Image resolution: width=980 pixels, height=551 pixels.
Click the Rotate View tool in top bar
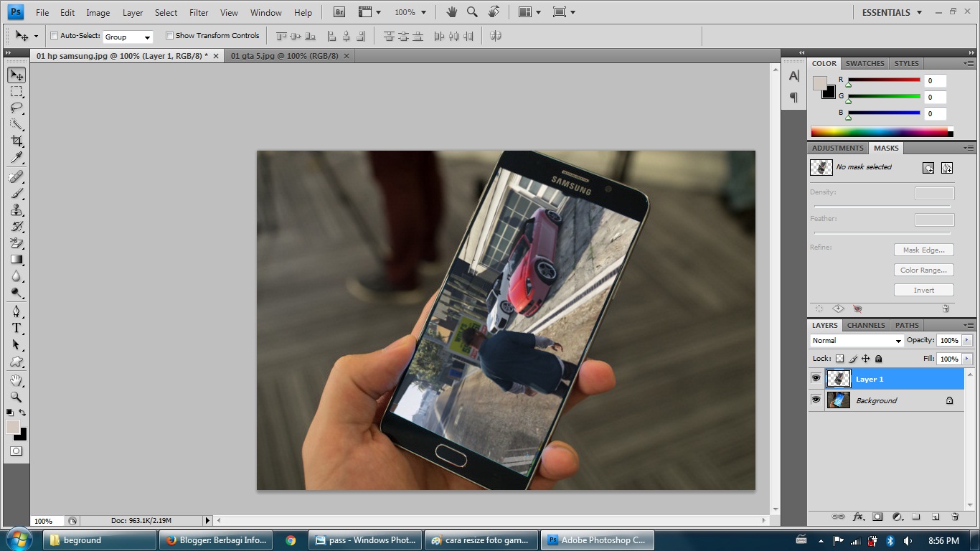pos(494,12)
